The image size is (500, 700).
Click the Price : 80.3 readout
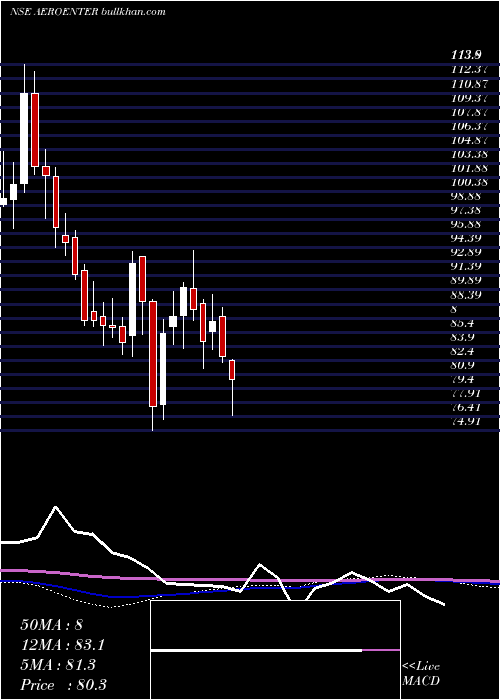tap(63, 685)
